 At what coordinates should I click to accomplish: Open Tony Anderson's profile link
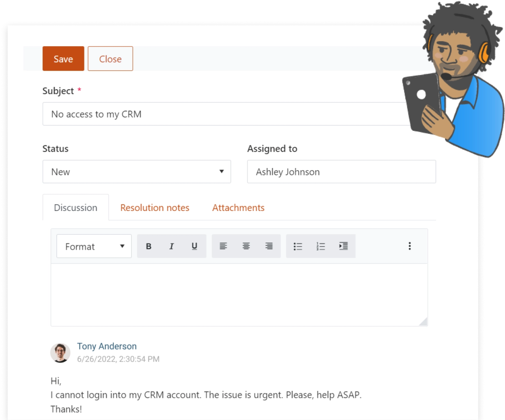click(107, 346)
